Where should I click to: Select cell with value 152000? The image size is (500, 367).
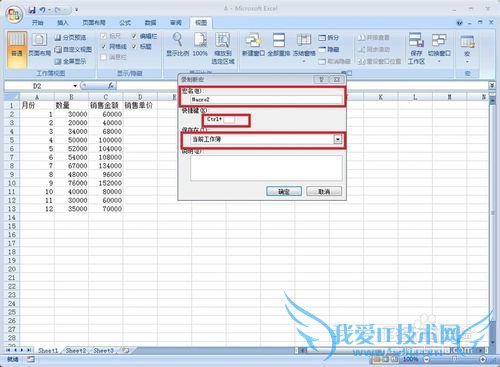(x=106, y=183)
